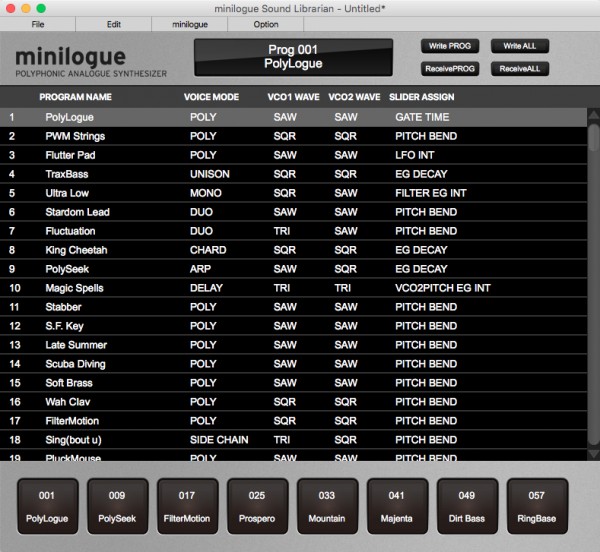Click MONO voice mode of Ultra Low
This screenshot has width=600, height=552.
pyautogui.click(x=205, y=193)
